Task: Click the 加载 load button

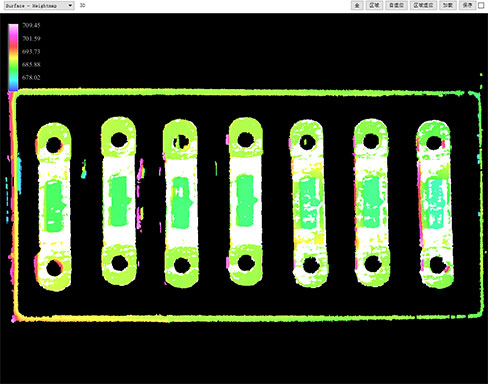Action: (x=448, y=5)
